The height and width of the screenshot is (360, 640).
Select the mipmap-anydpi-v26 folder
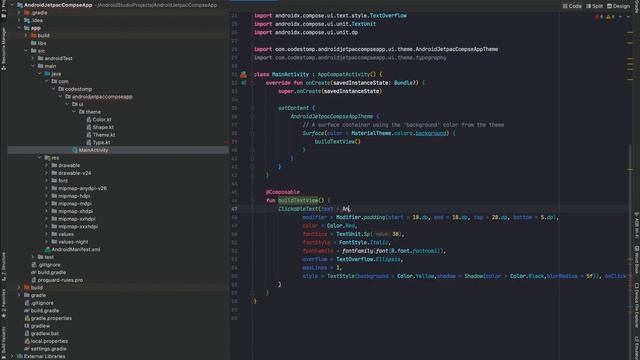click(82, 188)
